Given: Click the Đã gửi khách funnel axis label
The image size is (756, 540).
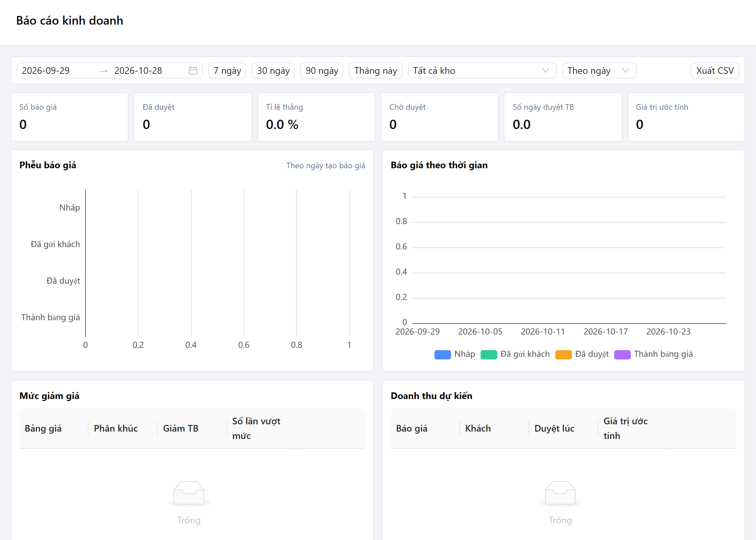Looking at the screenshot, I should (55, 244).
